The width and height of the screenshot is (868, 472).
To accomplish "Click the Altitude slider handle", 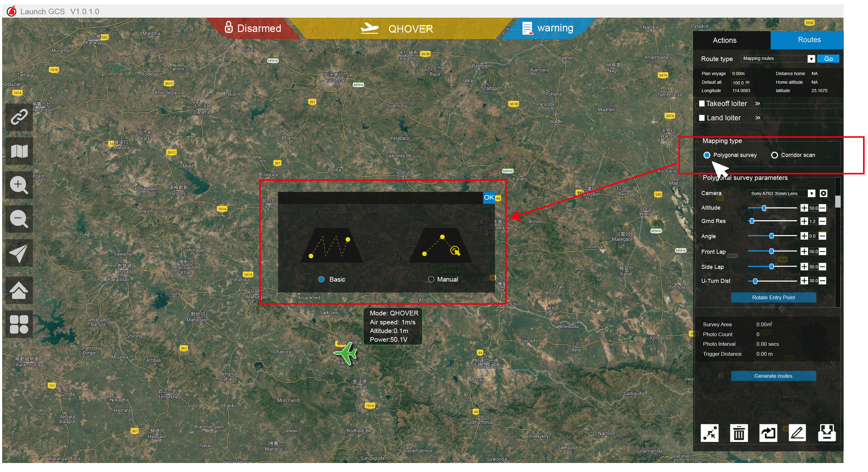I will pos(764,208).
